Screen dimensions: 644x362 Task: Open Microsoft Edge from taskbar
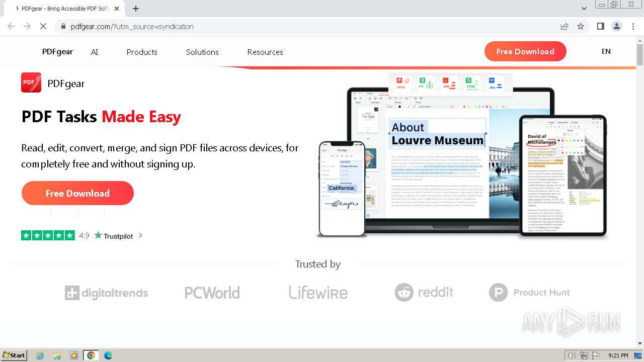[108, 355]
